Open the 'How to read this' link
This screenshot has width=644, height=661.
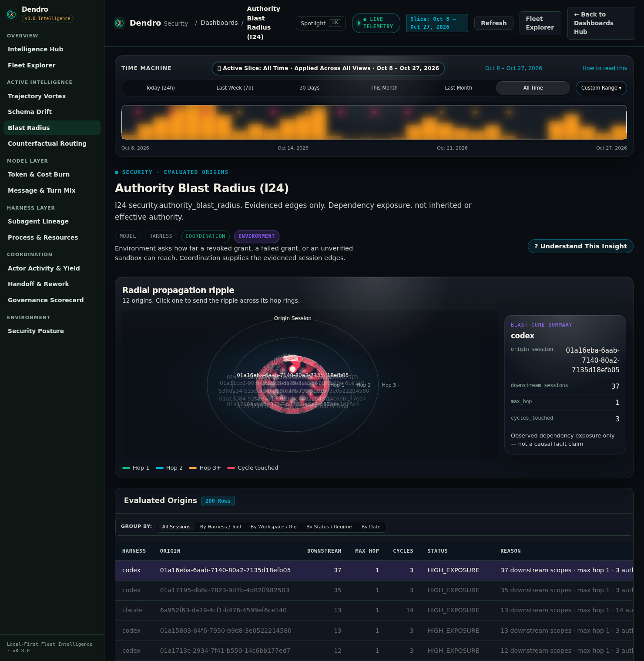point(604,68)
